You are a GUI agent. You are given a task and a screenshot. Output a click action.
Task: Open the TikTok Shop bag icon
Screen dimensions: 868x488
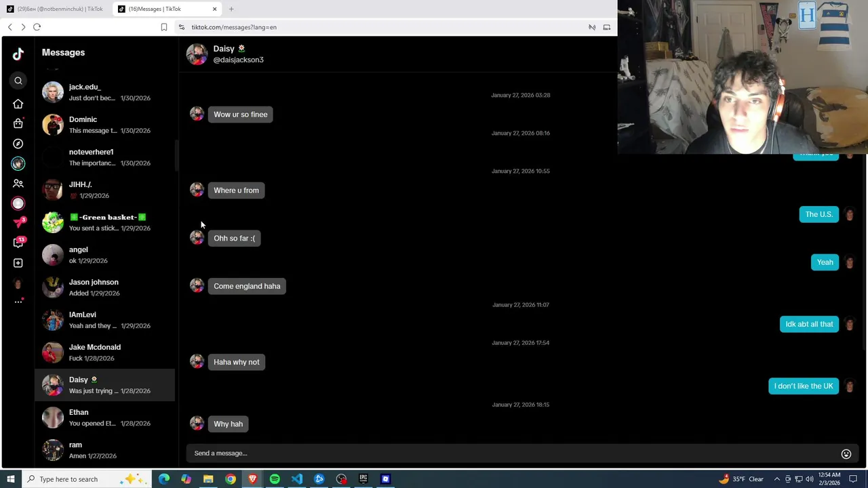point(18,123)
